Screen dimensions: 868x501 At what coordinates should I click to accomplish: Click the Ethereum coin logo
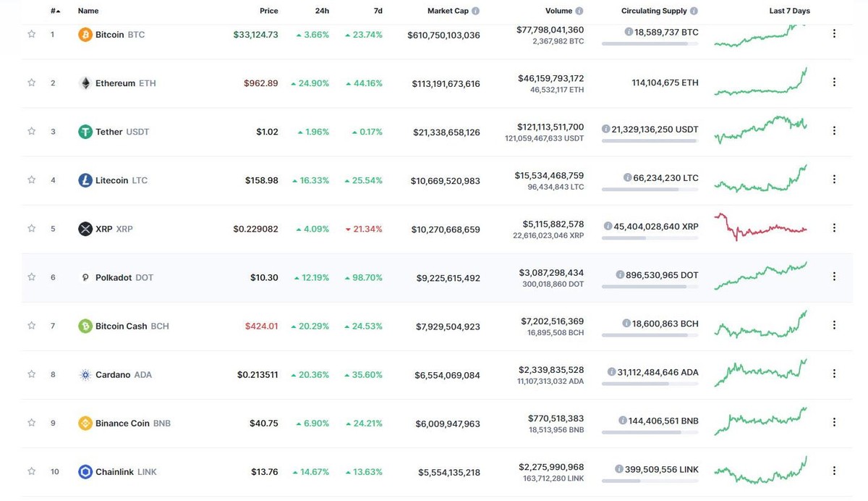[85, 83]
